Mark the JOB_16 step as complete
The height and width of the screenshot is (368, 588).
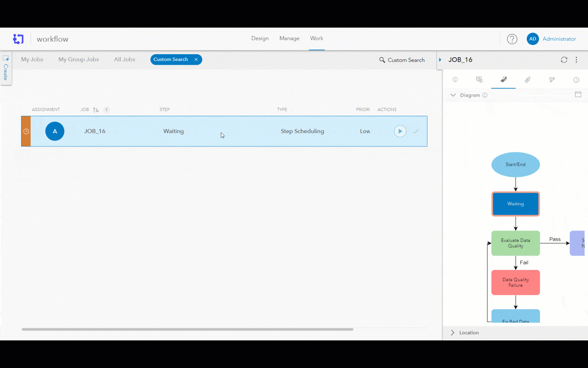pyautogui.click(x=415, y=131)
